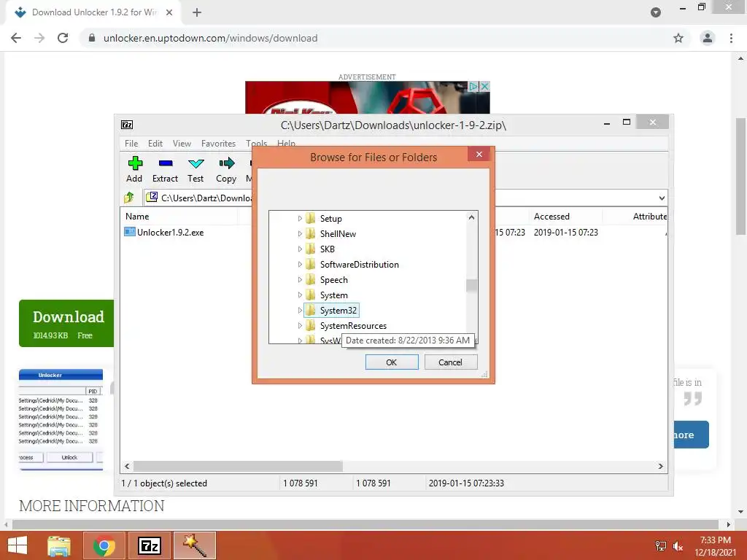The height and width of the screenshot is (560, 747).
Task: Expand the SystemResources folder node
Action: click(300, 325)
